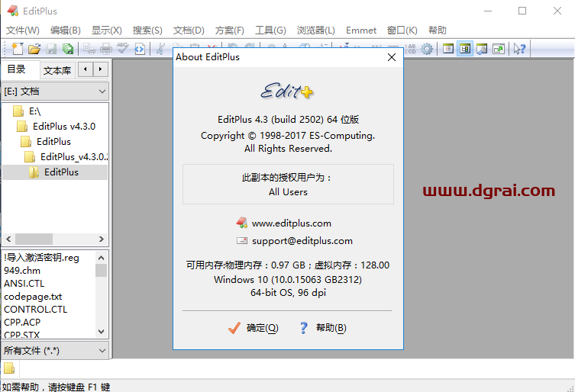This screenshot has height=392, width=575.
Task: Open Preferences with the gear icon
Action: pyautogui.click(x=427, y=49)
